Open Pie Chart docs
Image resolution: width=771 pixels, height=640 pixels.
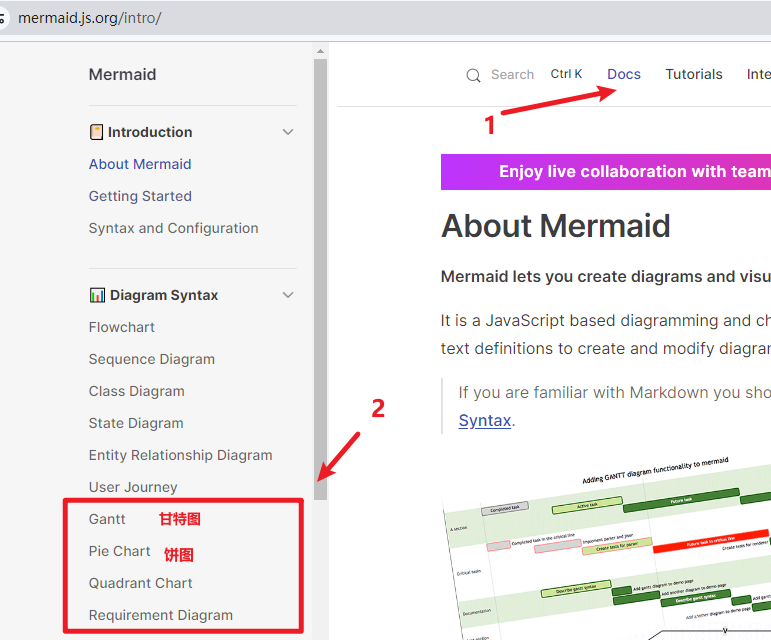point(119,551)
